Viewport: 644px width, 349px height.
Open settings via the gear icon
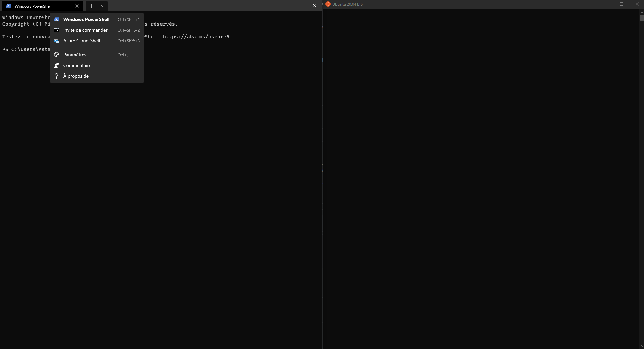pyautogui.click(x=57, y=55)
